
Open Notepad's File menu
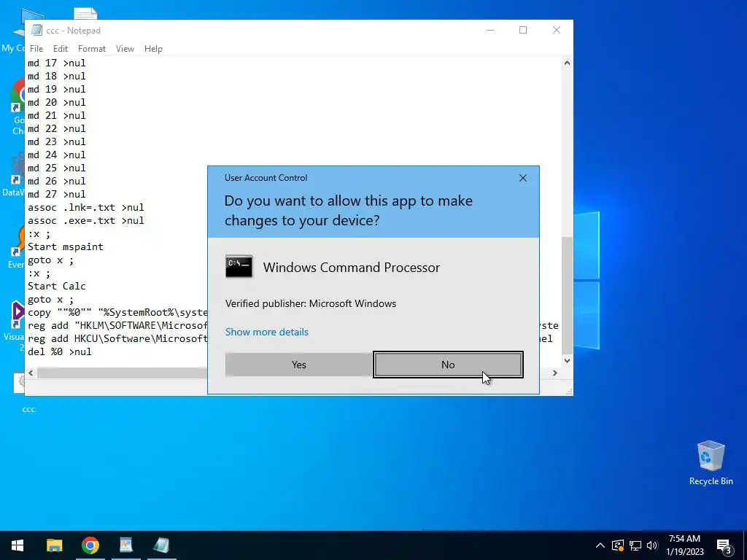[x=36, y=49]
